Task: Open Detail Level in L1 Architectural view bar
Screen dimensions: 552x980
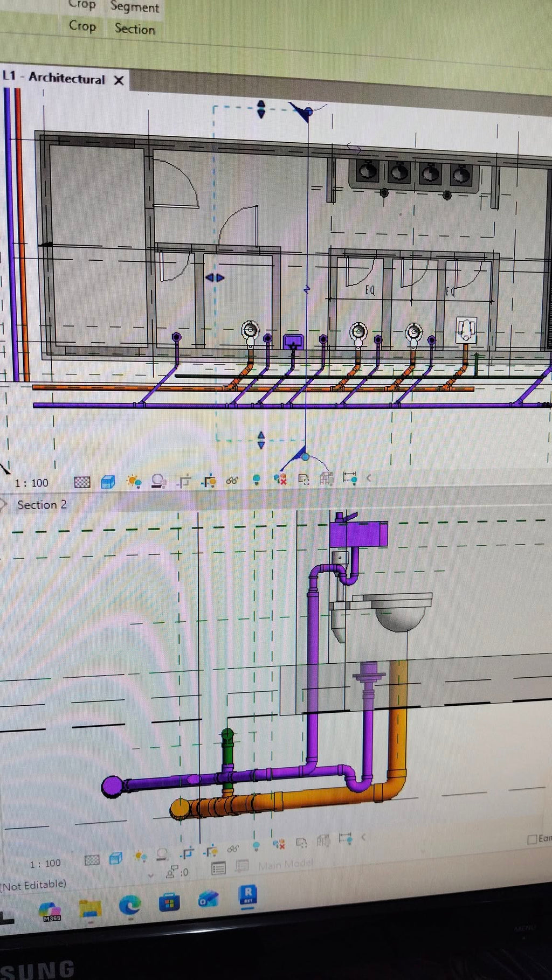Action: coord(82,482)
